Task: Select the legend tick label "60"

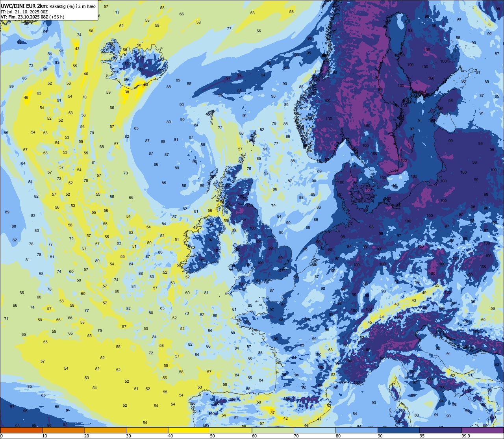Action: pos(254,436)
